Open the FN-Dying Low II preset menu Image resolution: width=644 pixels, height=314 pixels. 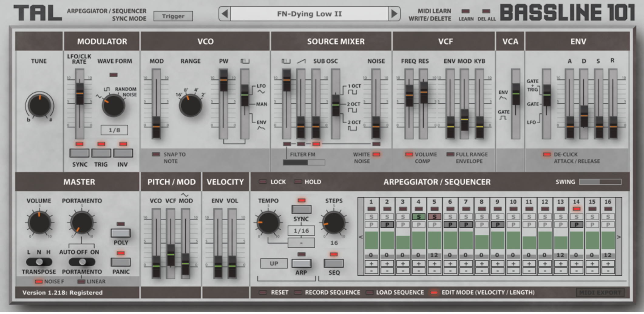[309, 14]
